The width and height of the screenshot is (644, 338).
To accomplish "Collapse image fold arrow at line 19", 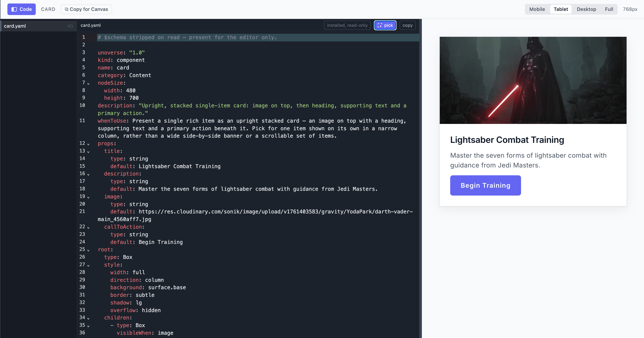I will 88,197.
